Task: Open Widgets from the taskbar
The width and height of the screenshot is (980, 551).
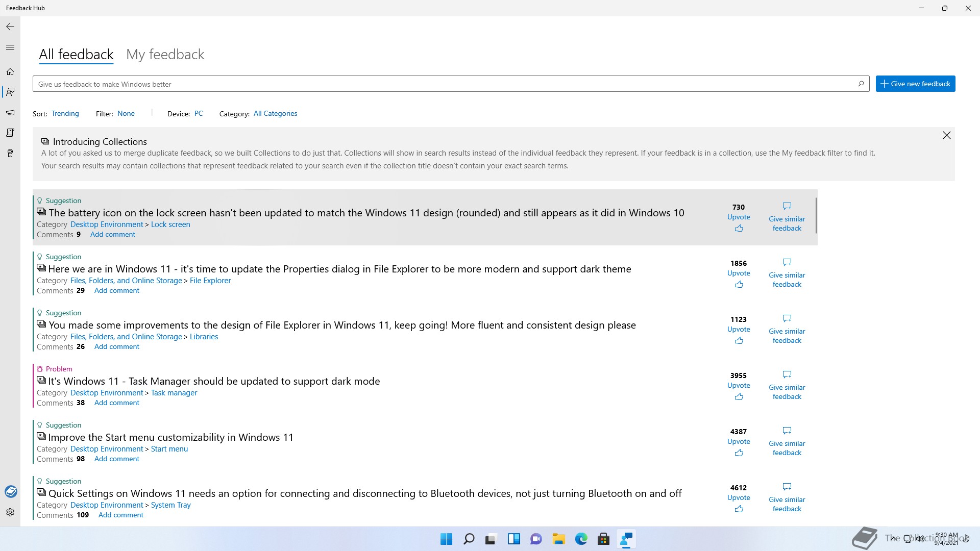Action: (x=513, y=539)
